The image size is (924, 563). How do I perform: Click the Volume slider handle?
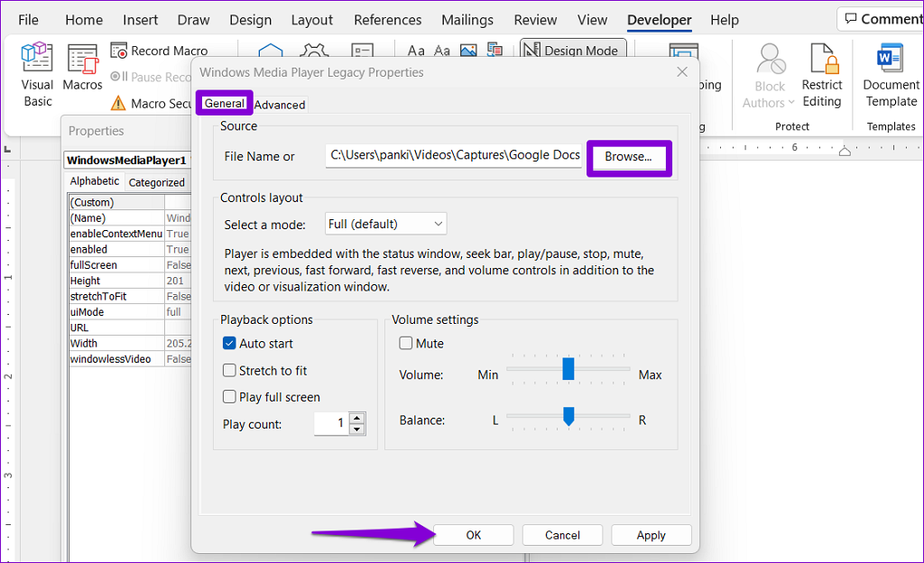[x=568, y=368]
